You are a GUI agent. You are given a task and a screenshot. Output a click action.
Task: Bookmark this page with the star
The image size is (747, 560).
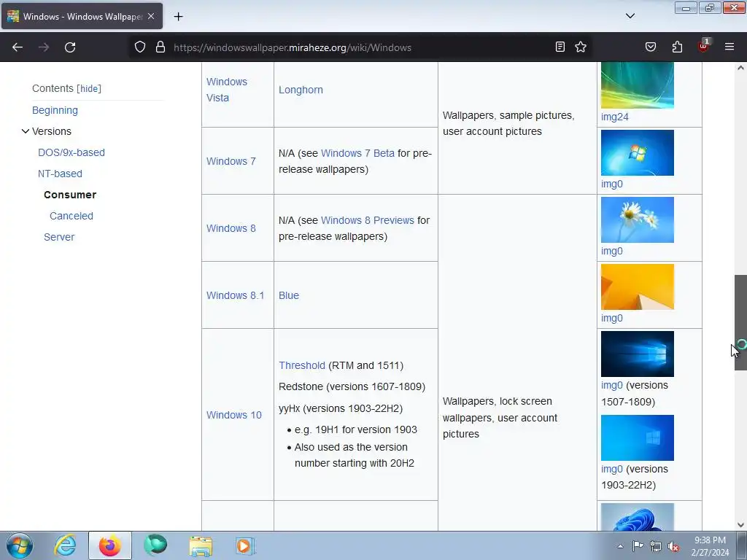pyautogui.click(x=581, y=47)
